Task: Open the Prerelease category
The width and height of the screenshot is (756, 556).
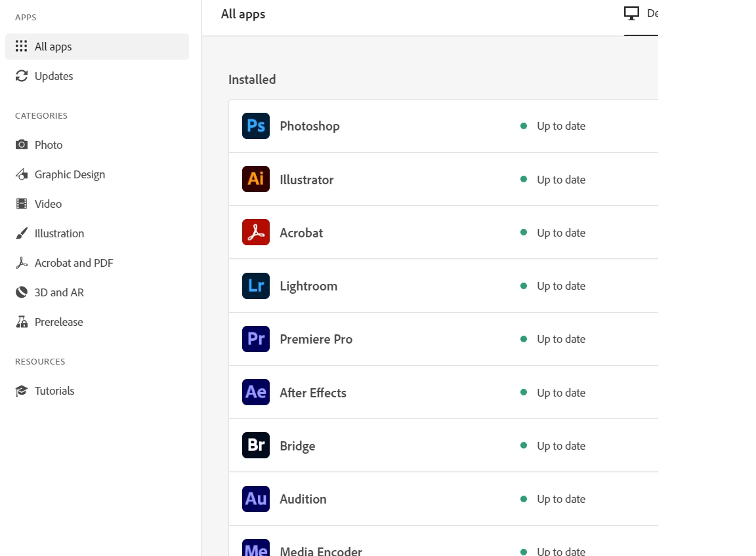Action: (x=97, y=322)
